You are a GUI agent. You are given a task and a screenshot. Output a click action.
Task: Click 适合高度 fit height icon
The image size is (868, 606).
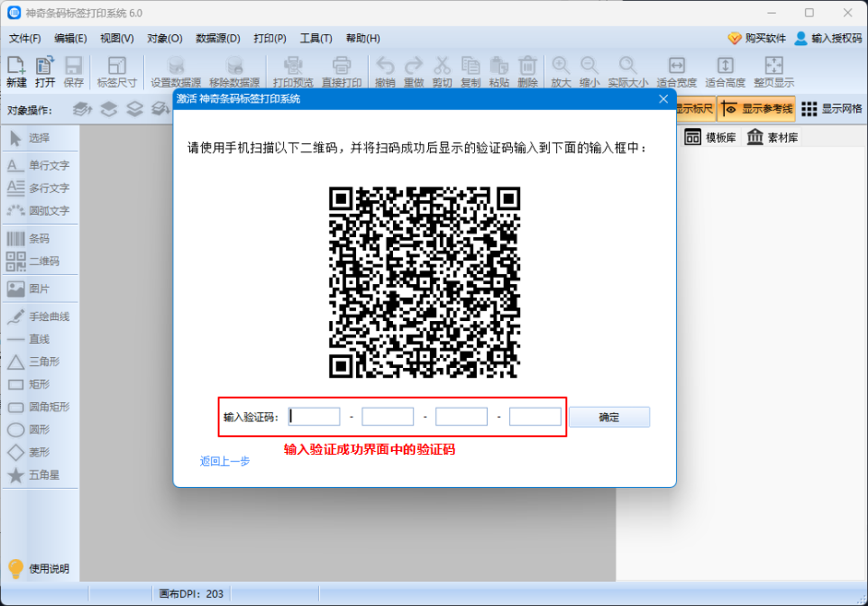[x=725, y=72]
